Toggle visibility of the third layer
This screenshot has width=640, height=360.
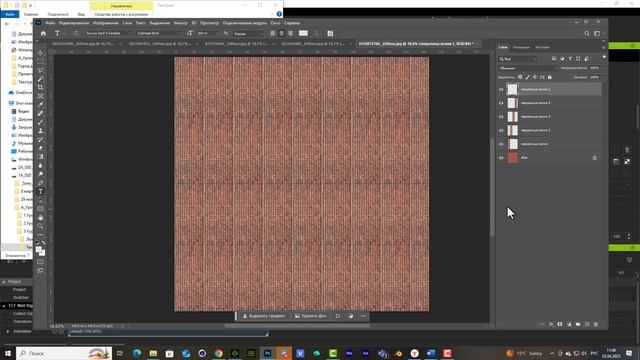[x=501, y=117]
